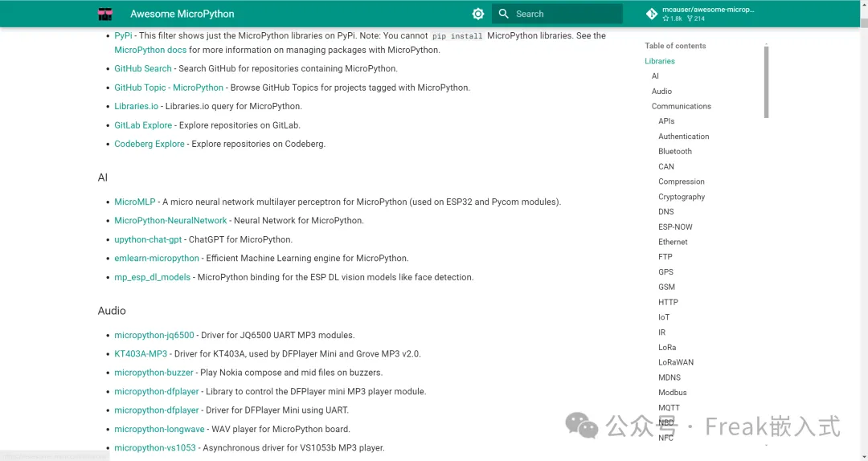Open the MicroPython-NeuralNetwork link
868x461 pixels.
[x=170, y=221]
